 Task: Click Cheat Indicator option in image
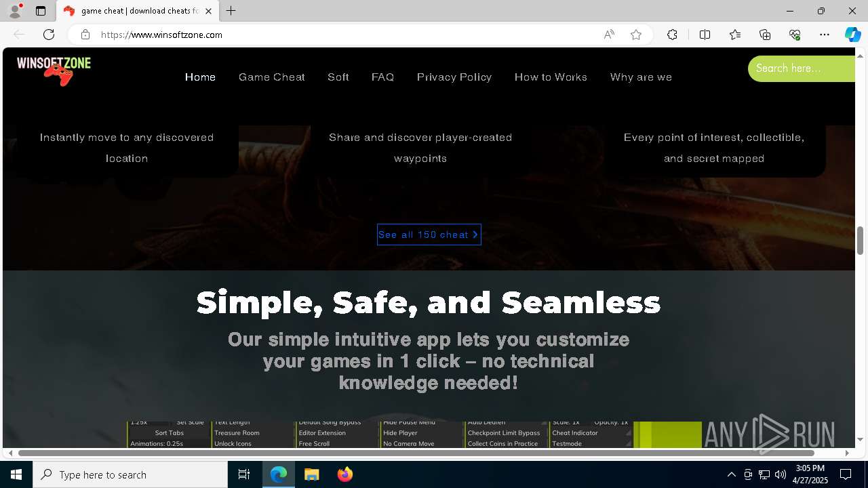pyautogui.click(x=575, y=433)
